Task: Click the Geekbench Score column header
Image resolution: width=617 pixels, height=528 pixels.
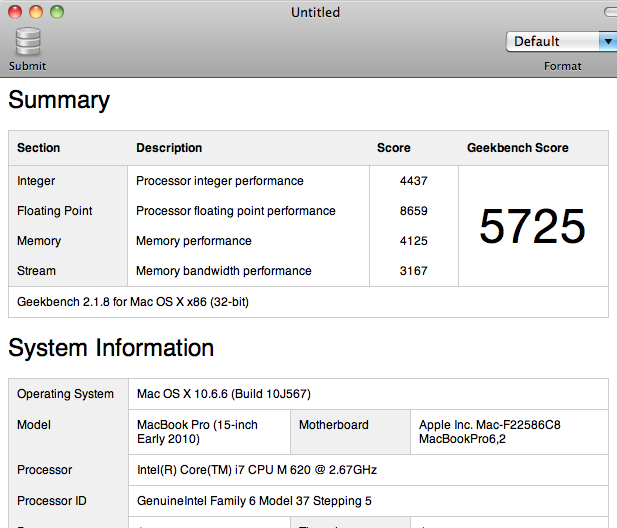Action: pos(518,148)
